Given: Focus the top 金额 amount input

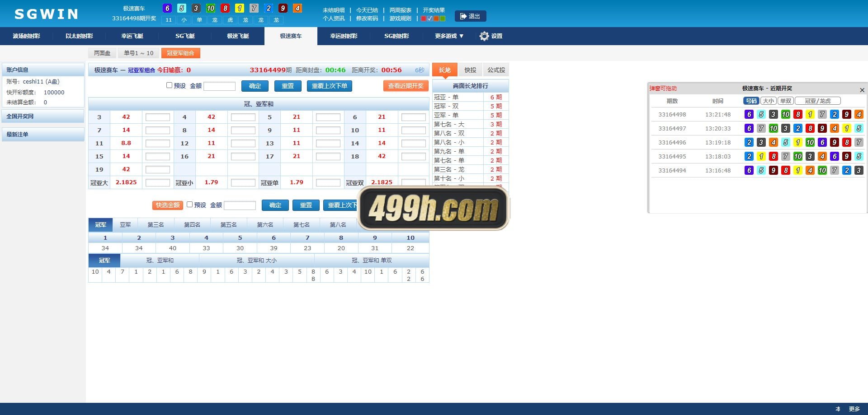Looking at the screenshot, I should point(220,86).
